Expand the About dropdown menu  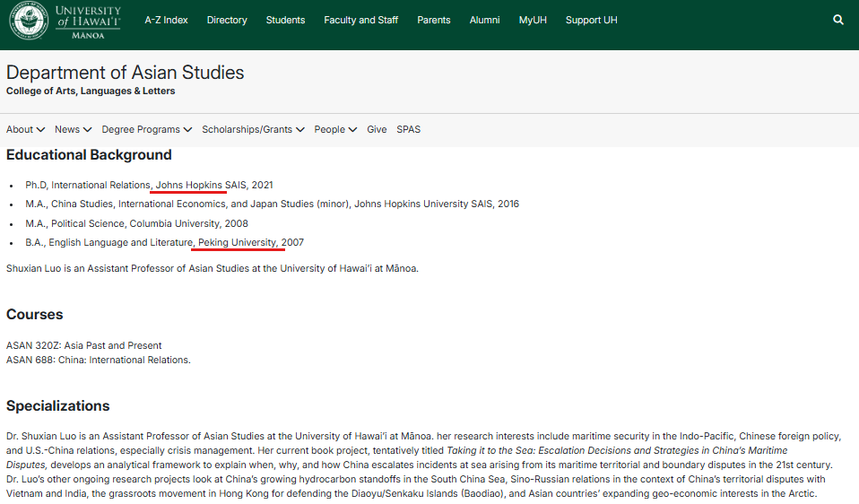(25, 129)
